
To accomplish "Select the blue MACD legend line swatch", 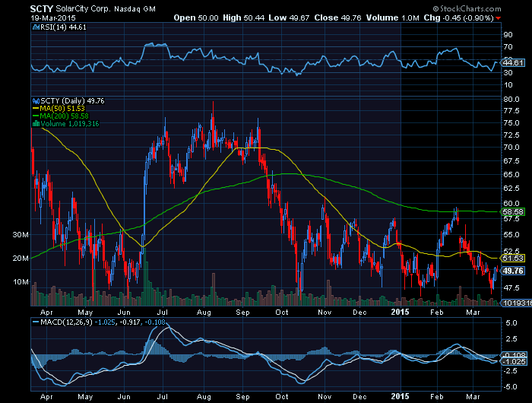I will [36, 322].
